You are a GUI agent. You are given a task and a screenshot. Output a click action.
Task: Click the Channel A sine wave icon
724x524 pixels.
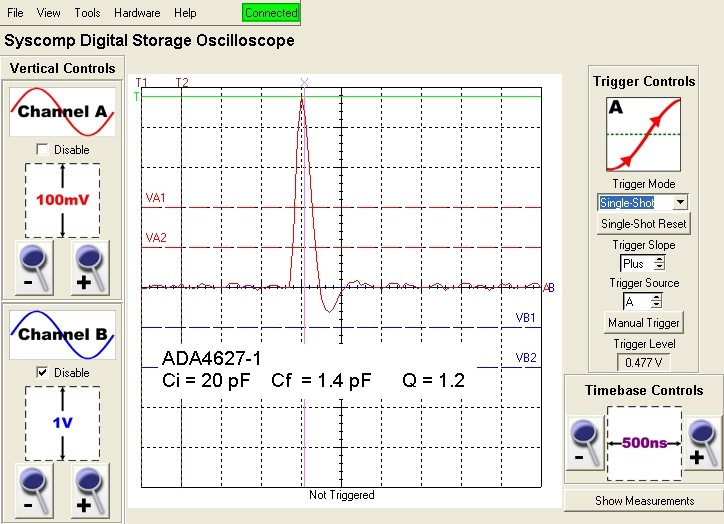click(62, 112)
